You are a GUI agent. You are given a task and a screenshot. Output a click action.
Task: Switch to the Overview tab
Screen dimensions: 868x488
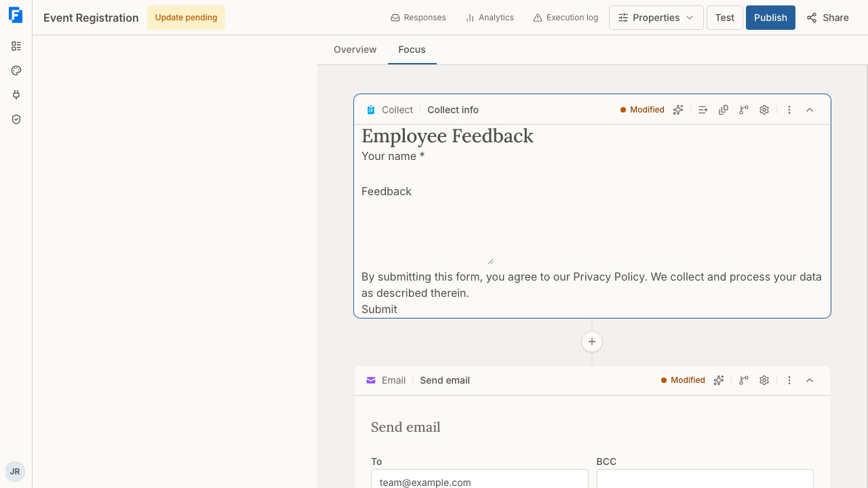(355, 49)
